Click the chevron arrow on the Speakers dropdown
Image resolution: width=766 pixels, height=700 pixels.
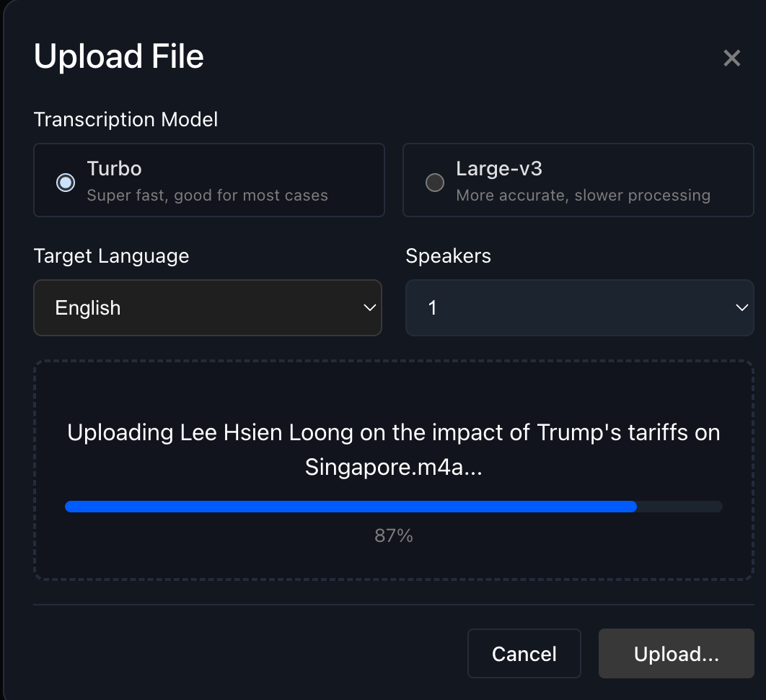point(741,308)
